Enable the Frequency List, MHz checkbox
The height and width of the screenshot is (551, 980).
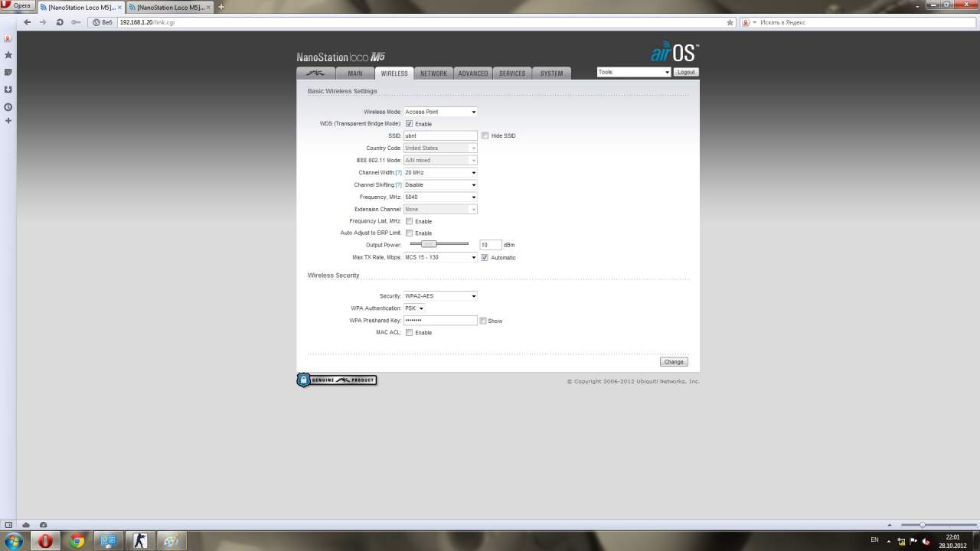pos(409,221)
